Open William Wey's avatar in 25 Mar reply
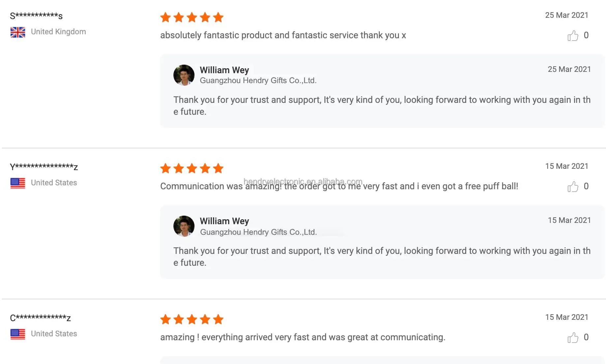 pos(184,75)
